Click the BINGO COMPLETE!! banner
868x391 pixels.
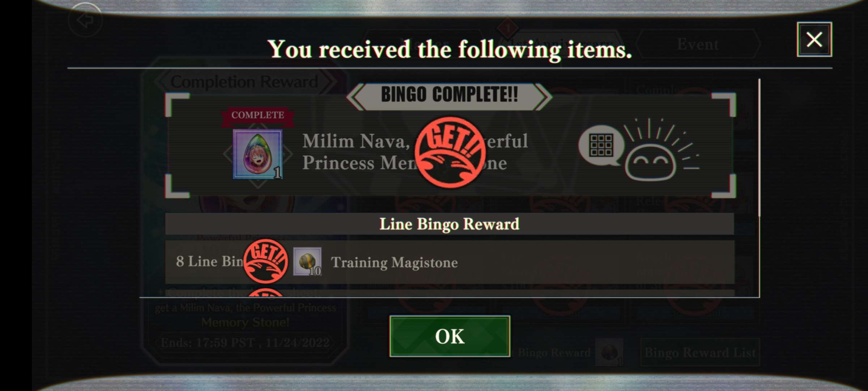(449, 95)
